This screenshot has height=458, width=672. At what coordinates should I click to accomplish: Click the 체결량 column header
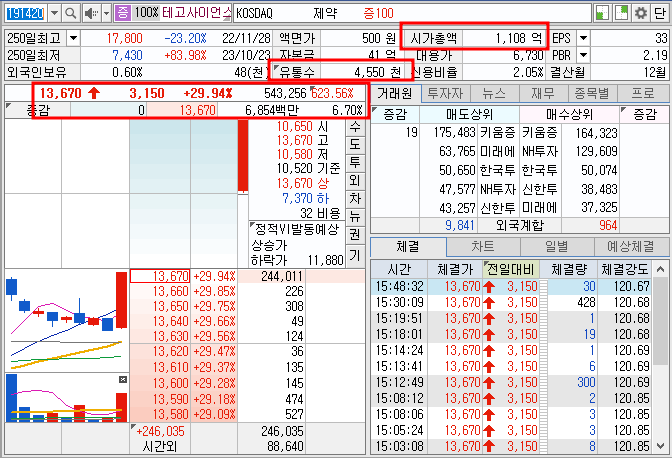tap(568, 269)
